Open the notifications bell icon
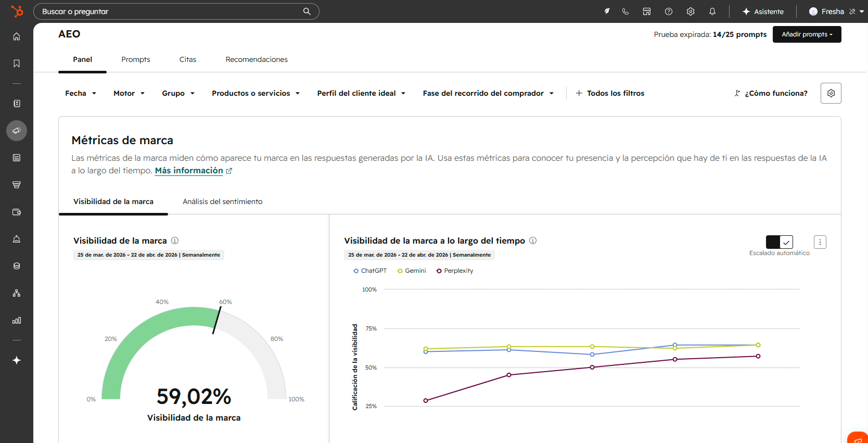The image size is (868, 443). 712,11
